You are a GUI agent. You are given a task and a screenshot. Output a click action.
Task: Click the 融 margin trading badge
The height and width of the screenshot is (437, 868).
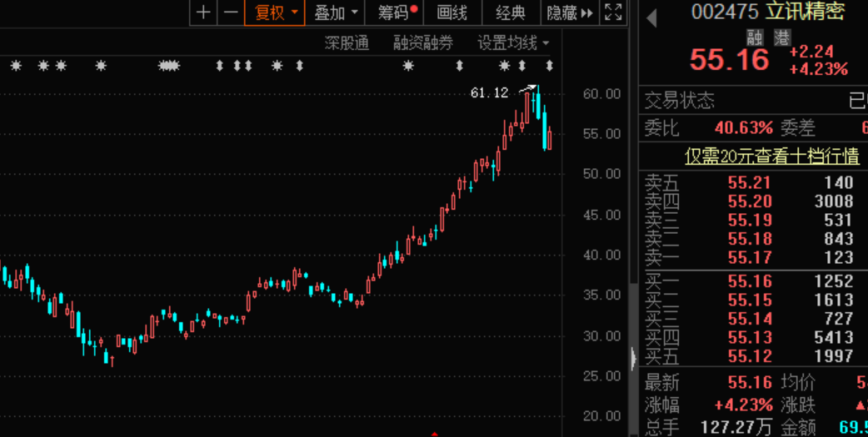(x=755, y=37)
